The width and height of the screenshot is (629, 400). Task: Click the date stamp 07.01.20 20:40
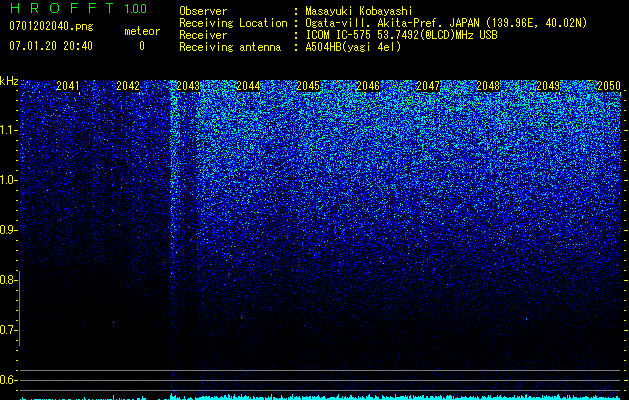tap(51, 46)
